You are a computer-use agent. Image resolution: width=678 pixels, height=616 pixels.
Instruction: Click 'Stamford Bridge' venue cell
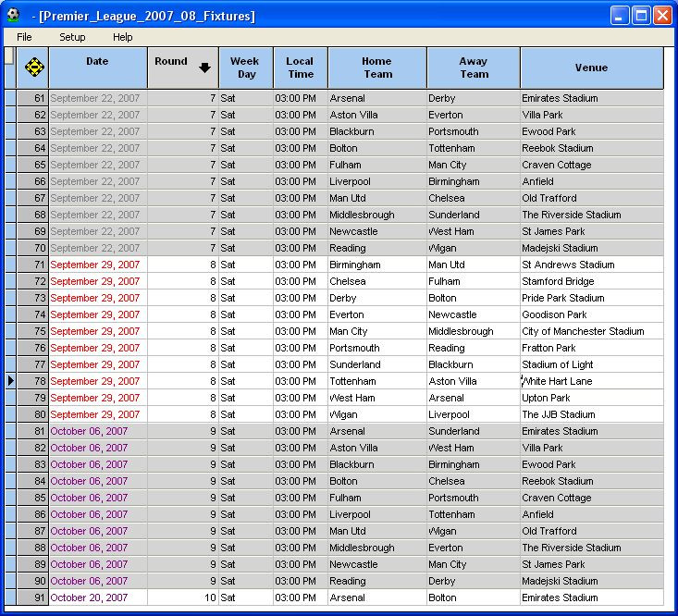[592, 281]
